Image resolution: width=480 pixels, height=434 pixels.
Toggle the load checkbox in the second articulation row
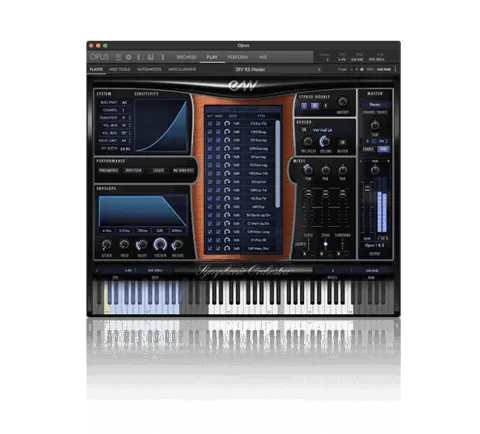pos(218,132)
